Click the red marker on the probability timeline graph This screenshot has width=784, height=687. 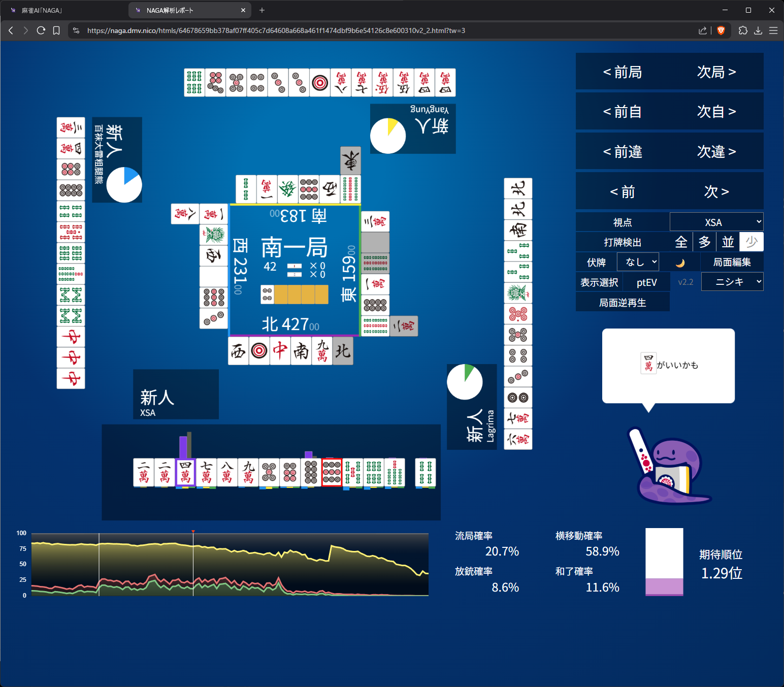[193, 532]
